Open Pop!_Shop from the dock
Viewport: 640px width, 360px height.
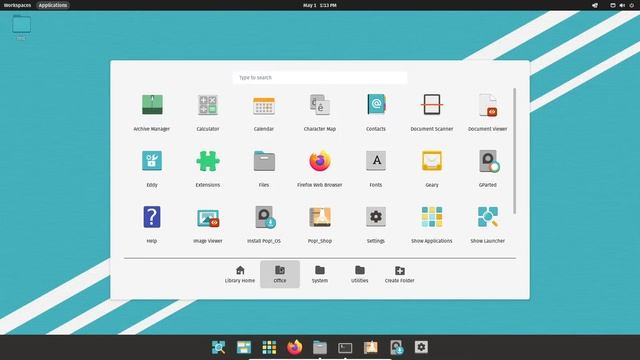click(371, 347)
